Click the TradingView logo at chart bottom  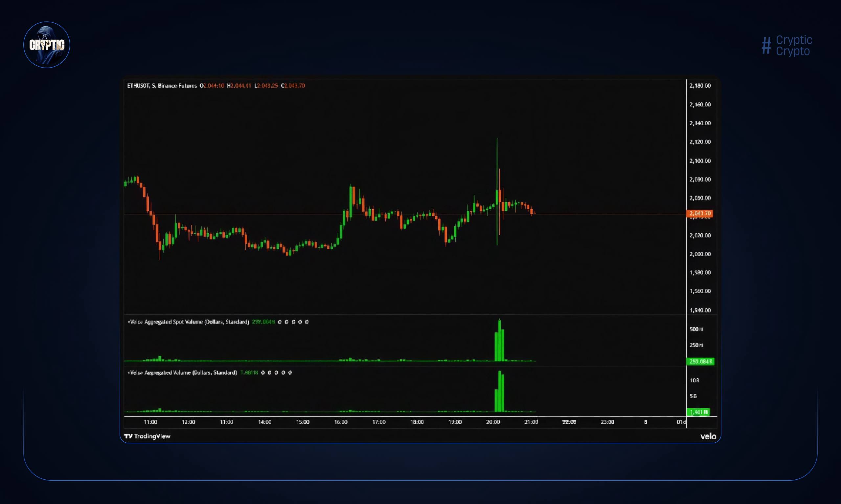point(147,436)
